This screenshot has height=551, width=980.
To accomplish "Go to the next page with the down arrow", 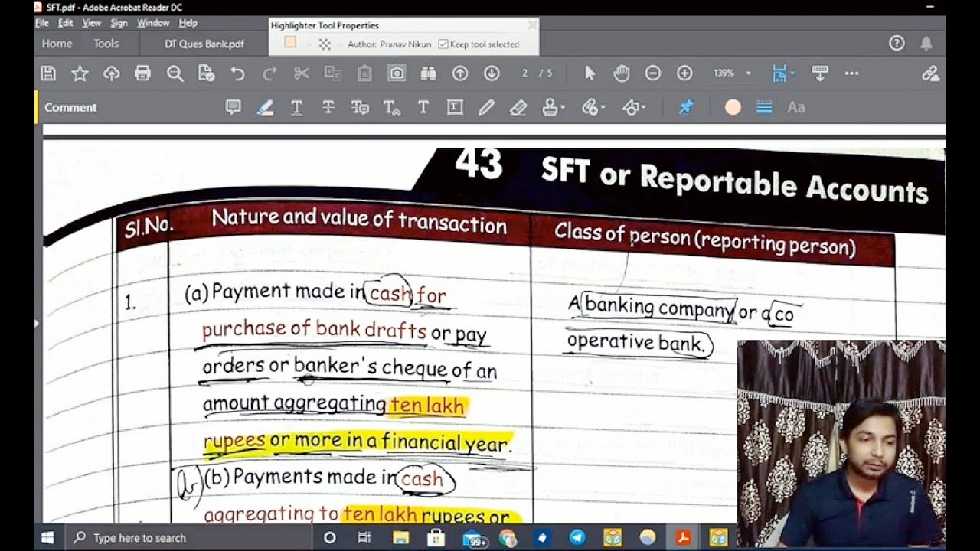I will tap(492, 73).
